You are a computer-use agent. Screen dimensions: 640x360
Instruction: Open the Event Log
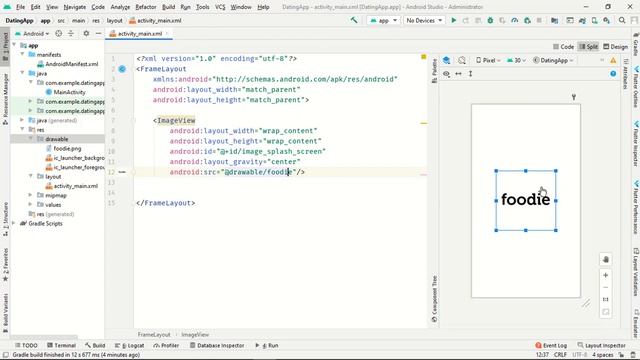551,345
